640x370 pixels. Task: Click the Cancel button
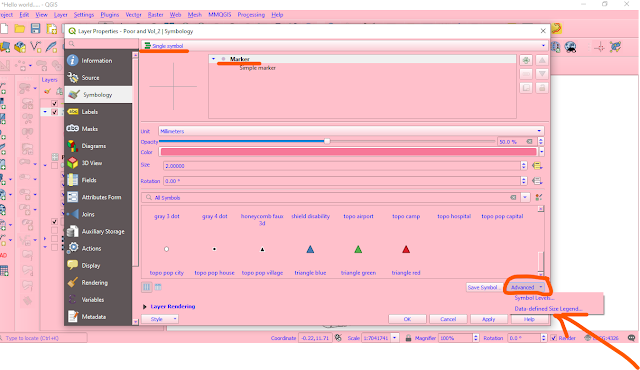point(448,319)
